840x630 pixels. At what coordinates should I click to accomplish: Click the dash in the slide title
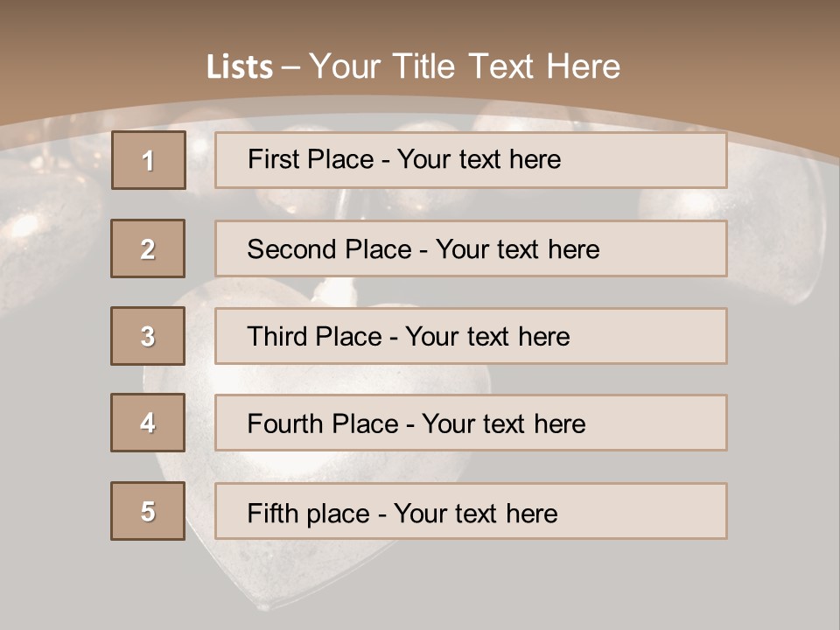291,66
